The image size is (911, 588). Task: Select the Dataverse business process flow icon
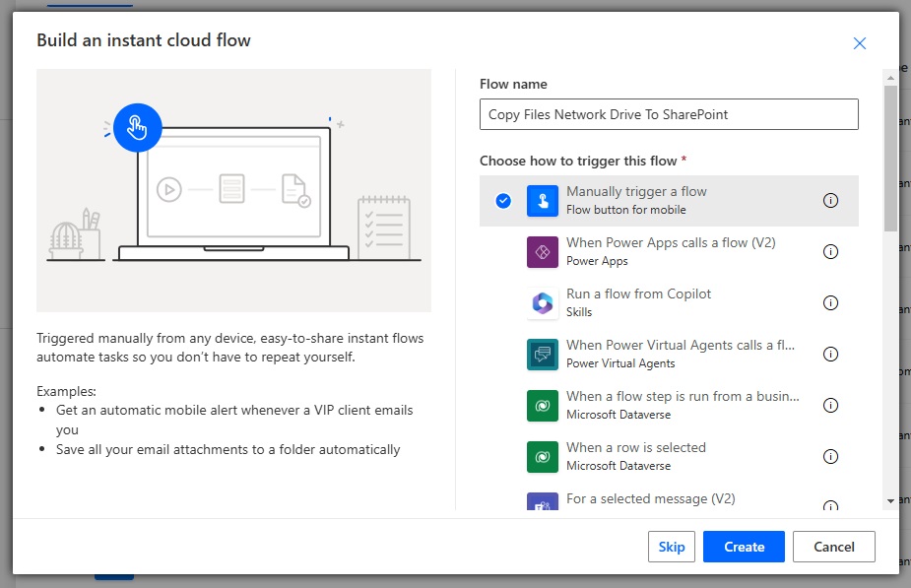coord(542,405)
